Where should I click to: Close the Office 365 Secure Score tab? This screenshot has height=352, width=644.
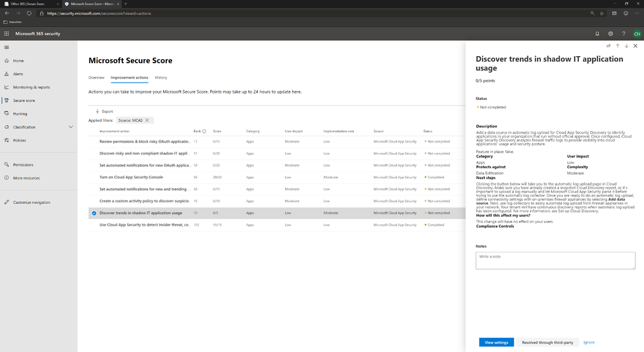tap(57, 4)
